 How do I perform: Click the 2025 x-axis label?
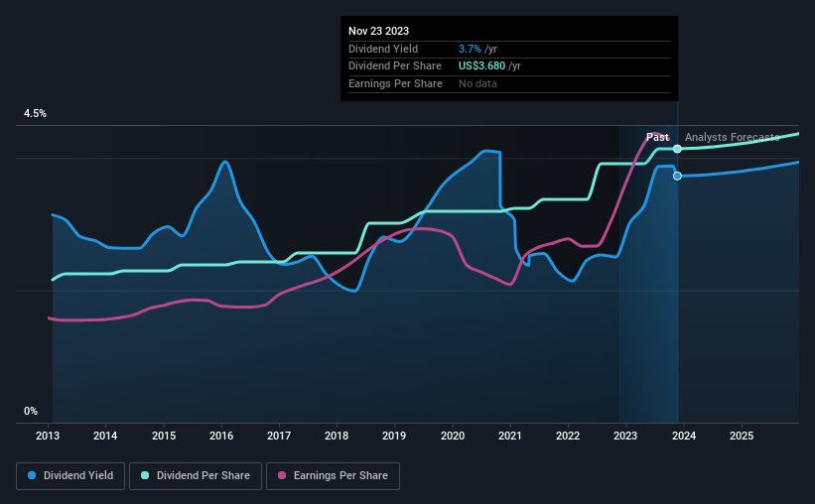[742, 436]
